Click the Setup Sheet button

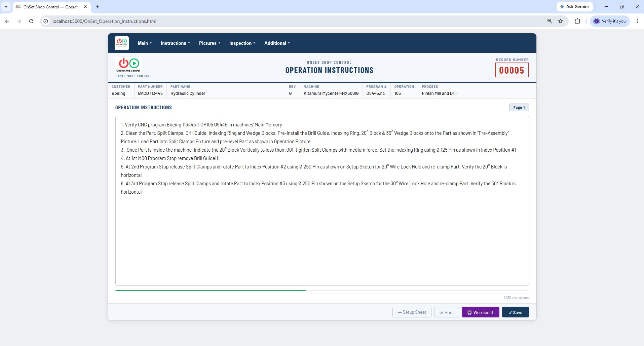[412, 312]
